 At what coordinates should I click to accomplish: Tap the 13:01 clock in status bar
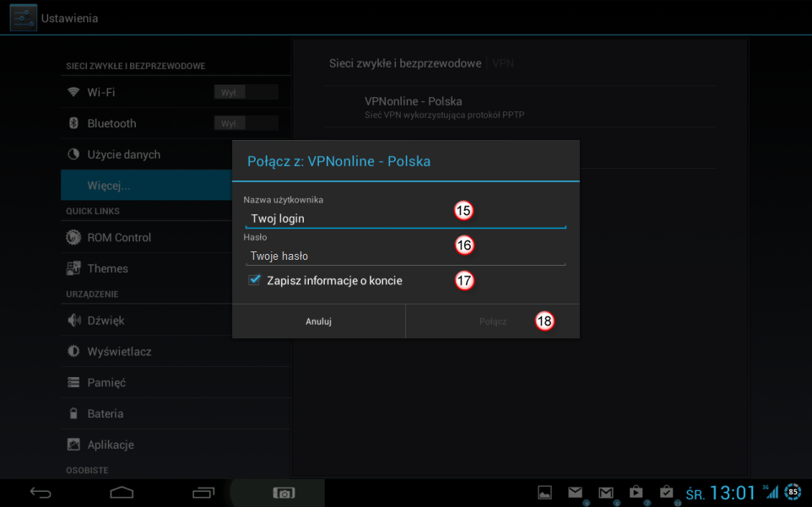[x=733, y=493]
